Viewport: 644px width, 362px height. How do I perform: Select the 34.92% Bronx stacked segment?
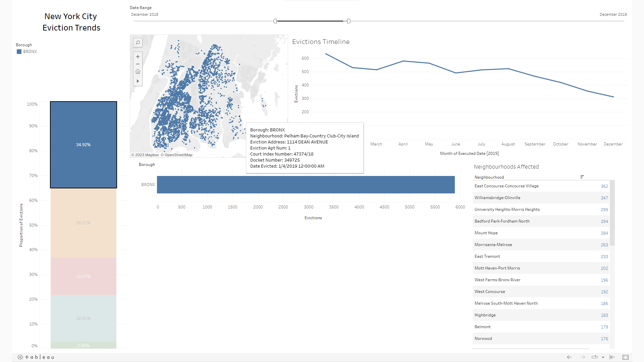click(x=84, y=144)
